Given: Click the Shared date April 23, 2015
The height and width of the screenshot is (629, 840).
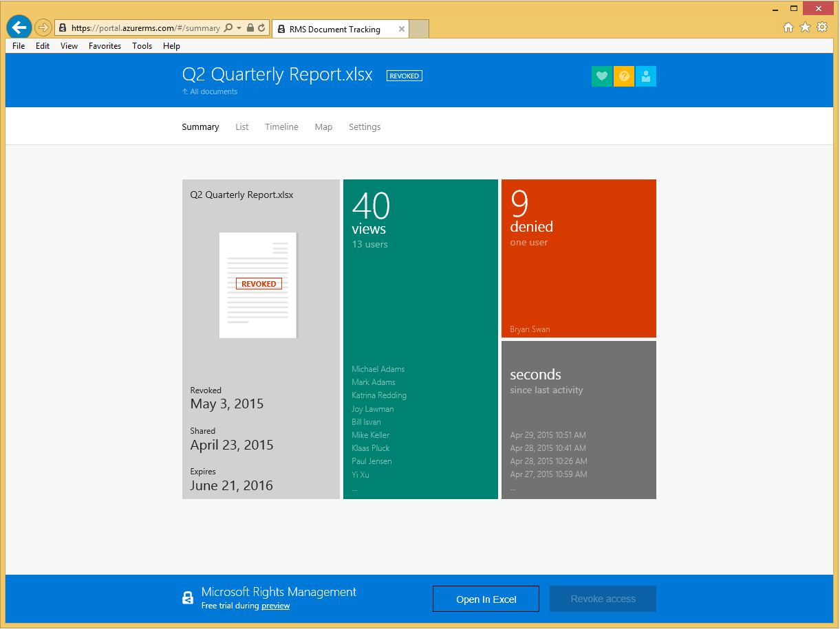Looking at the screenshot, I should point(232,445).
